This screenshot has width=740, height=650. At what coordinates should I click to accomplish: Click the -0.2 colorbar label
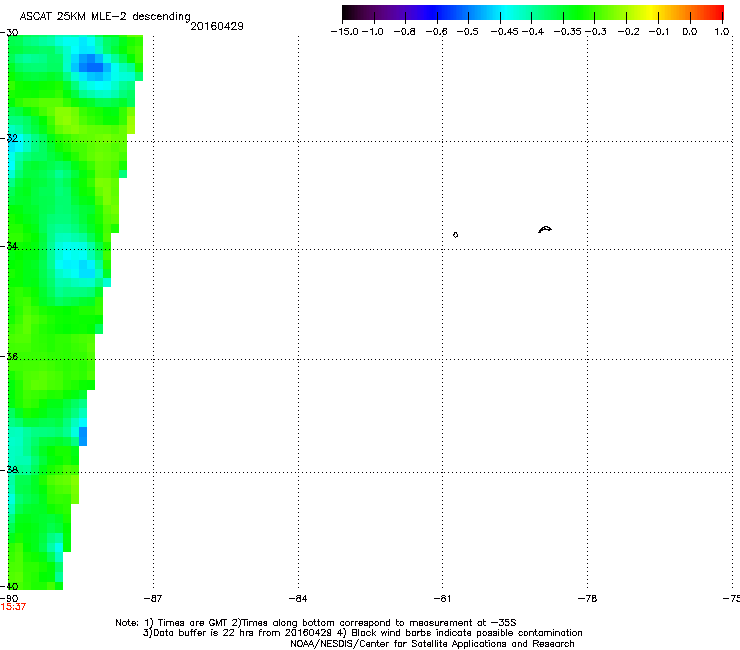pyautogui.click(x=629, y=32)
